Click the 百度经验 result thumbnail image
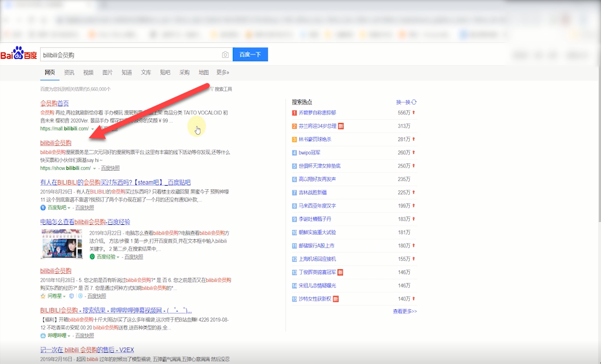601x364 pixels. pos(62,244)
